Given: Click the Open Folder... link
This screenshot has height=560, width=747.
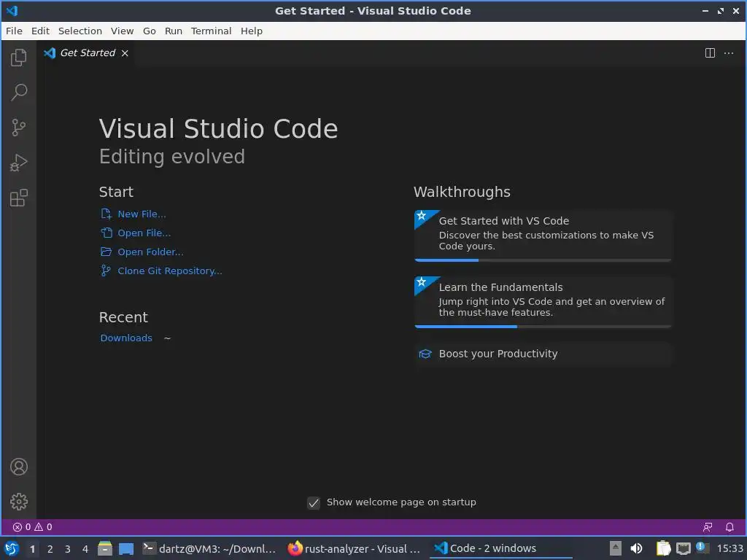Looking at the screenshot, I should pos(142,252).
